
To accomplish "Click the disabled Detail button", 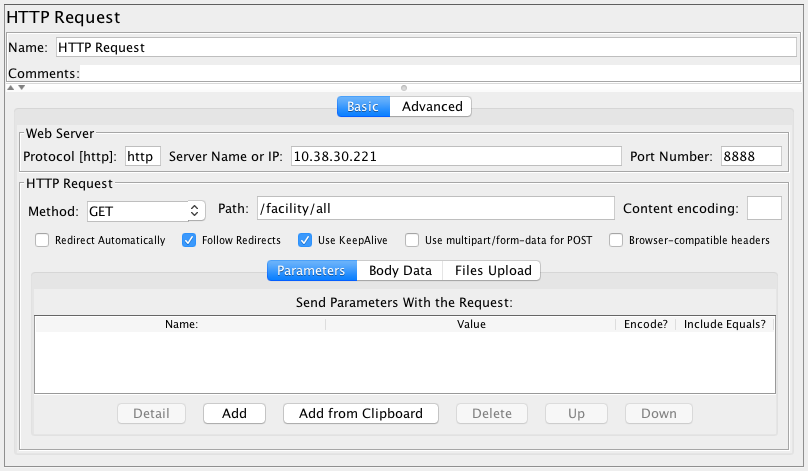I will point(152,413).
